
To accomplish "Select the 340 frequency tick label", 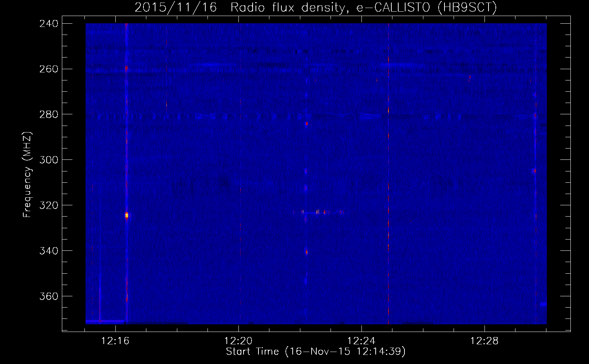I will 48,251.
